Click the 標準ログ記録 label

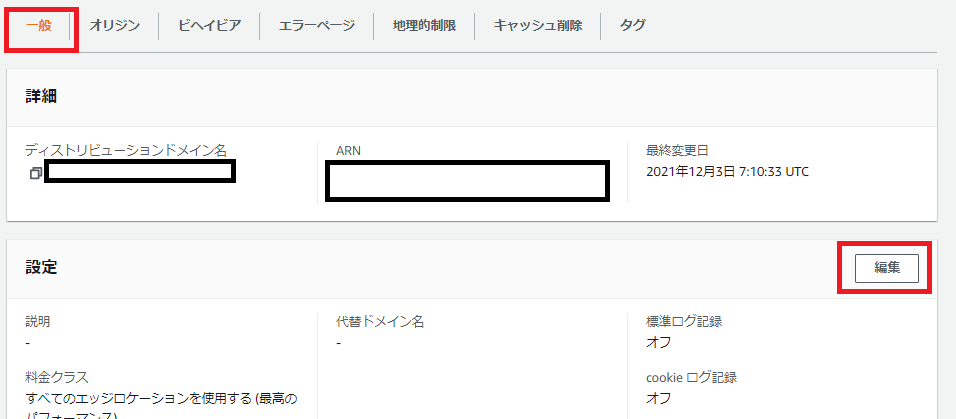[684, 322]
